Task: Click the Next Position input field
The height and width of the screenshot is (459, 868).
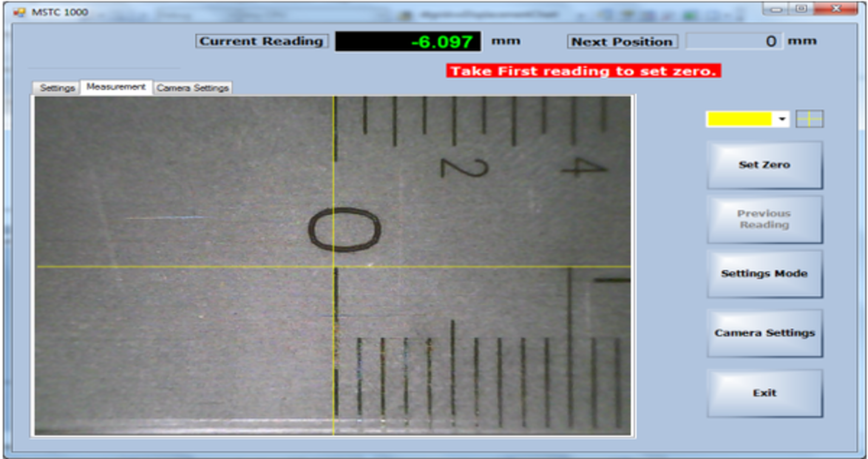Action: pos(733,41)
